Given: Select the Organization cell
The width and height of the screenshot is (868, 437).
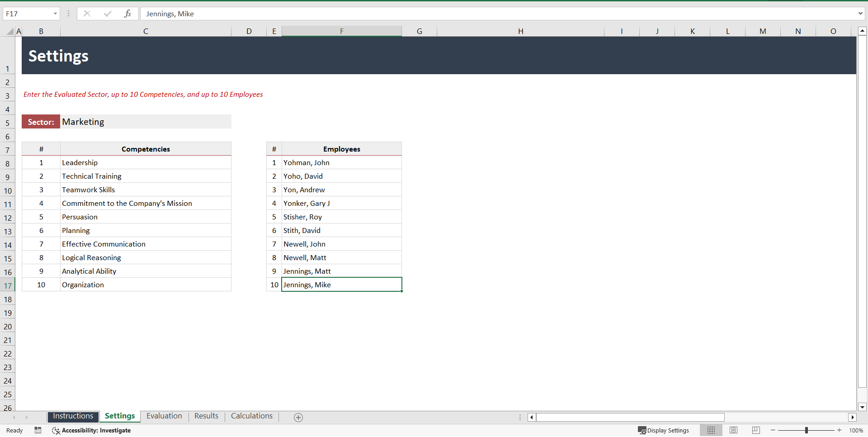Looking at the screenshot, I should coord(146,285).
